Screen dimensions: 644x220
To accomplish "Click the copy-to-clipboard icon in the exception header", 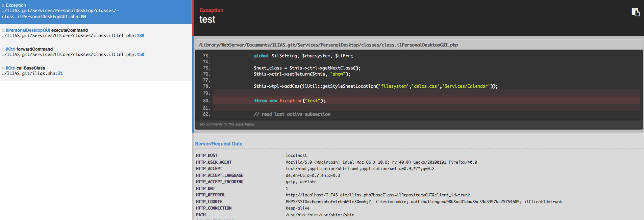I will pos(636,12).
